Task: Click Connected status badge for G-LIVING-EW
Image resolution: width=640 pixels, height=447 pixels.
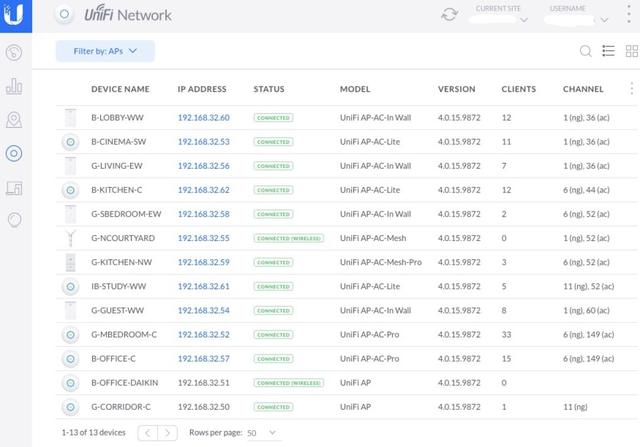Action: tap(273, 166)
